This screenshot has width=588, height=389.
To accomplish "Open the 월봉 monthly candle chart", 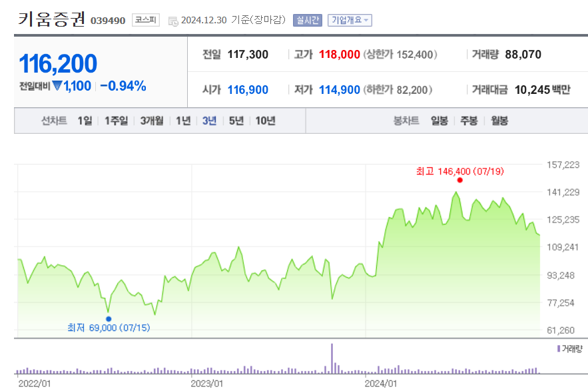I will tap(499, 121).
